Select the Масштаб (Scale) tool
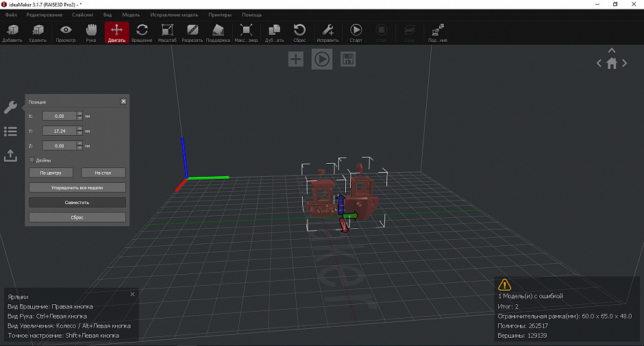This screenshot has height=346, width=644. (x=167, y=32)
